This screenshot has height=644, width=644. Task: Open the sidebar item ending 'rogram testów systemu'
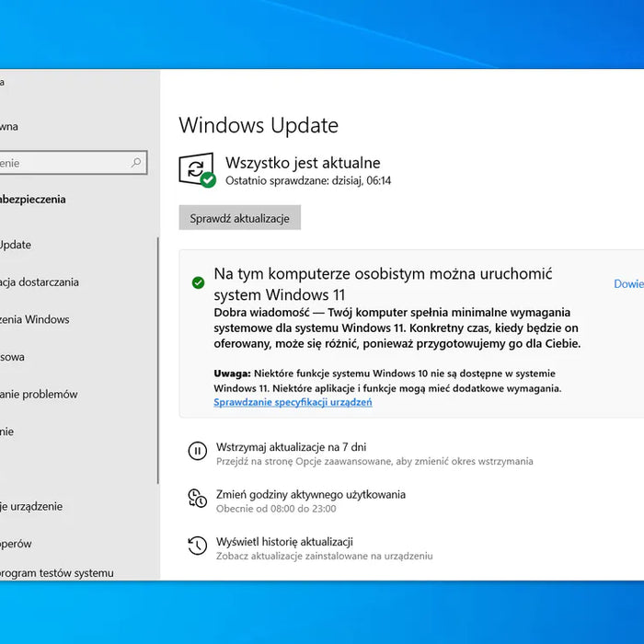point(57,573)
